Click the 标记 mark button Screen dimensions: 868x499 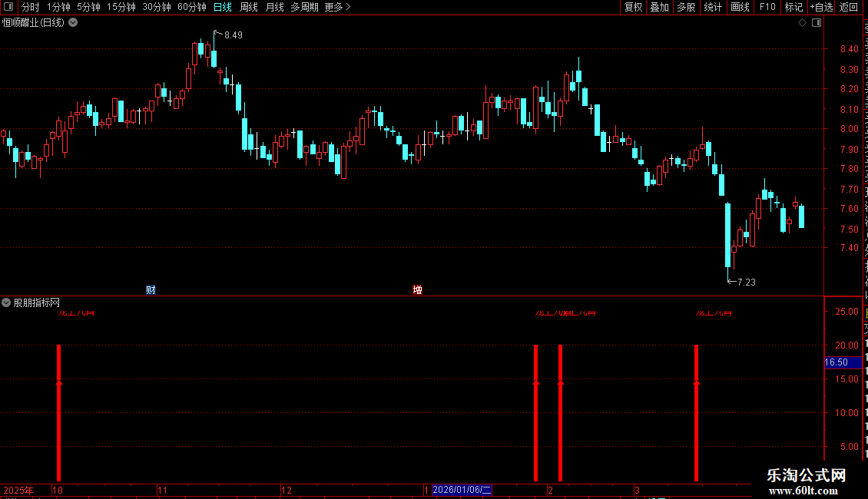coord(793,7)
